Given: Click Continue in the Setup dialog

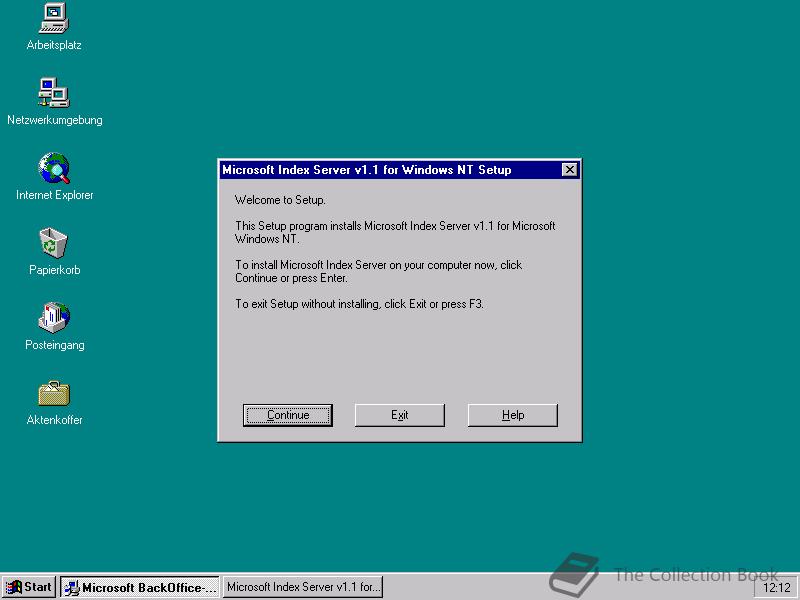Looking at the screenshot, I should click(288, 415).
